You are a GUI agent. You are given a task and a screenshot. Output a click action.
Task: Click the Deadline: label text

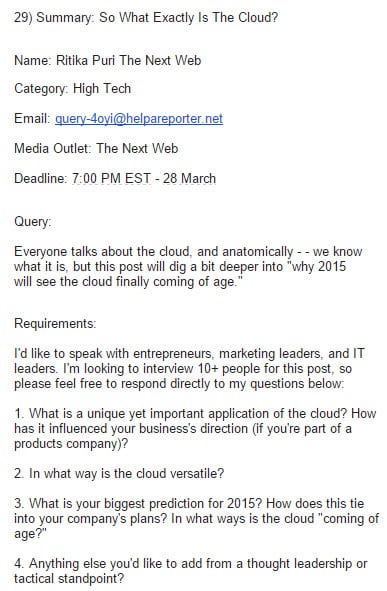[x=41, y=178]
